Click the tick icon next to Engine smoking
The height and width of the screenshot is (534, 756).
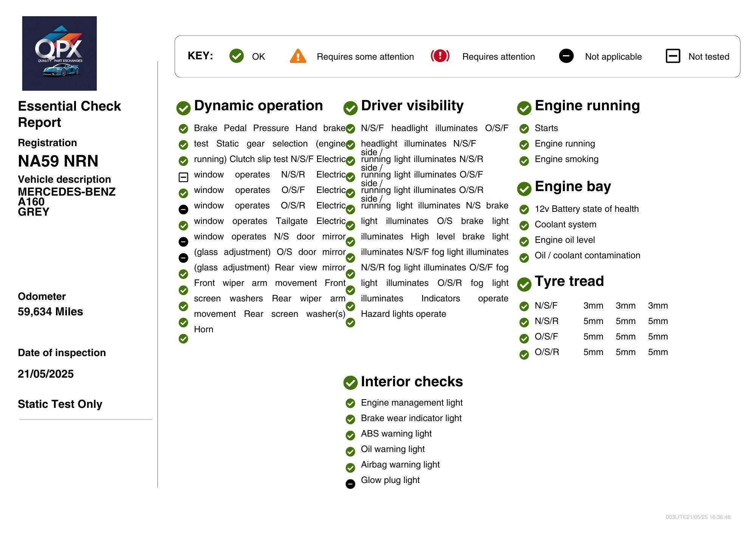(x=524, y=161)
